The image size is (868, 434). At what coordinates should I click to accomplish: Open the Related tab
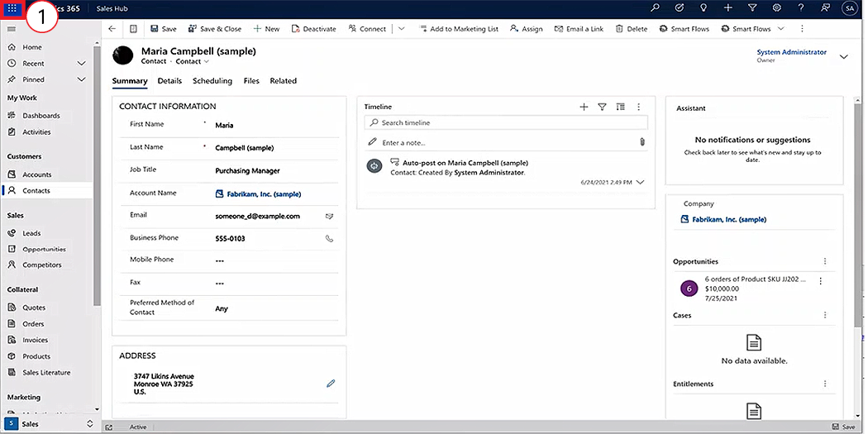283,81
